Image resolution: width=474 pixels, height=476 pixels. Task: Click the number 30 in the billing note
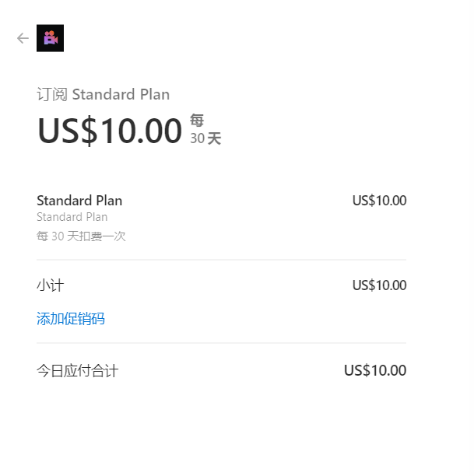pyautogui.click(x=58, y=236)
